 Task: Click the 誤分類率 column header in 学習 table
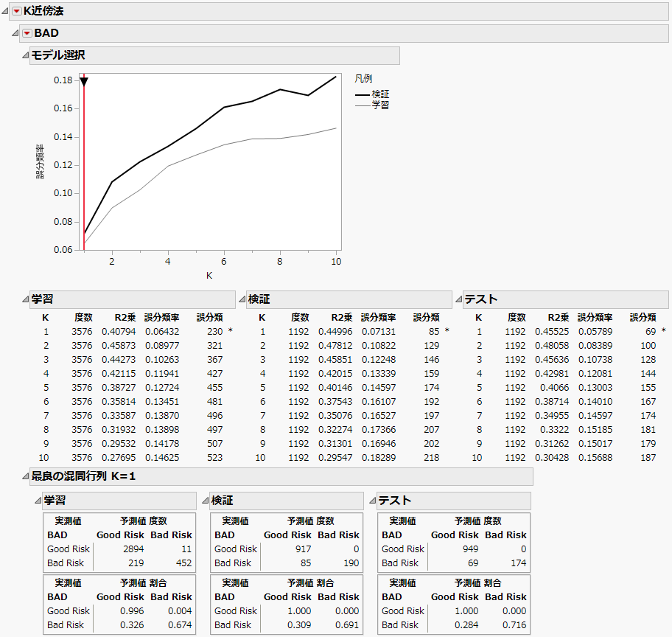(161, 318)
